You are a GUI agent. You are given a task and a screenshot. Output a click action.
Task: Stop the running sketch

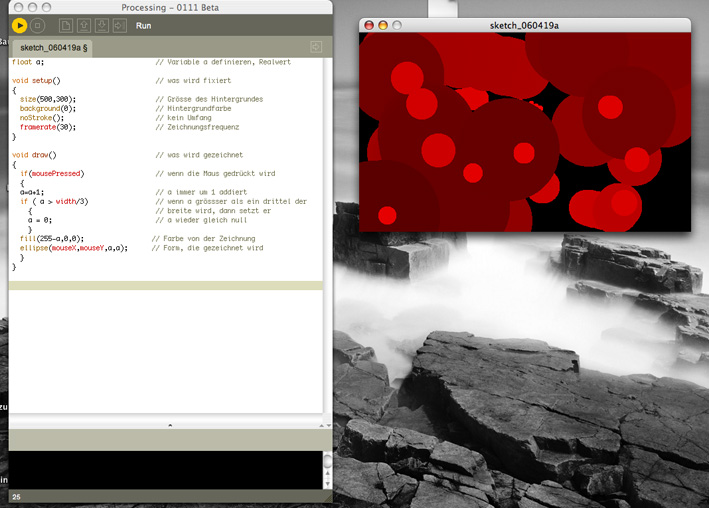pos(38,26)
